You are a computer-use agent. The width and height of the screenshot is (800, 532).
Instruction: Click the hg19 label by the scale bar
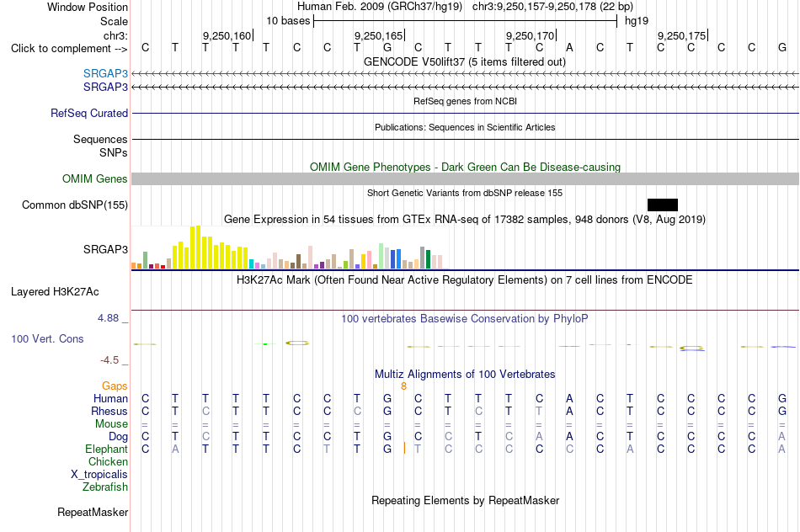tap(637, 21)
